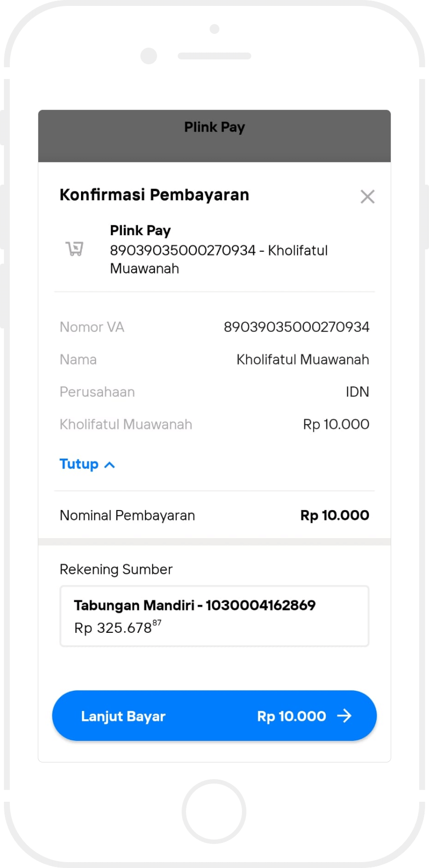
Task: Collapse details with the Tutup chevron
Action: pos(110,464)
